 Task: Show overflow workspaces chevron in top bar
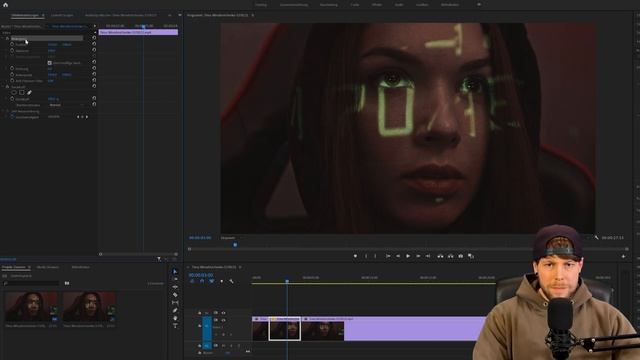[x=479, y=4]
